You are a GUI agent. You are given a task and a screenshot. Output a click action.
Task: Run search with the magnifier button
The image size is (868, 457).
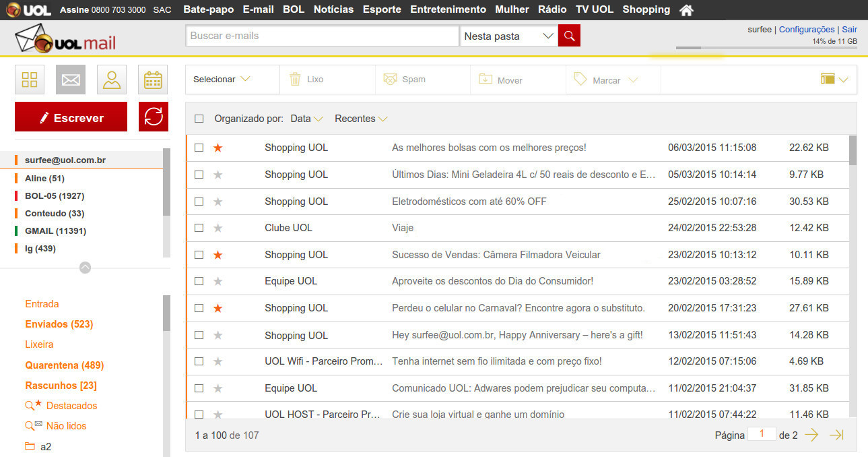[569, 36]
